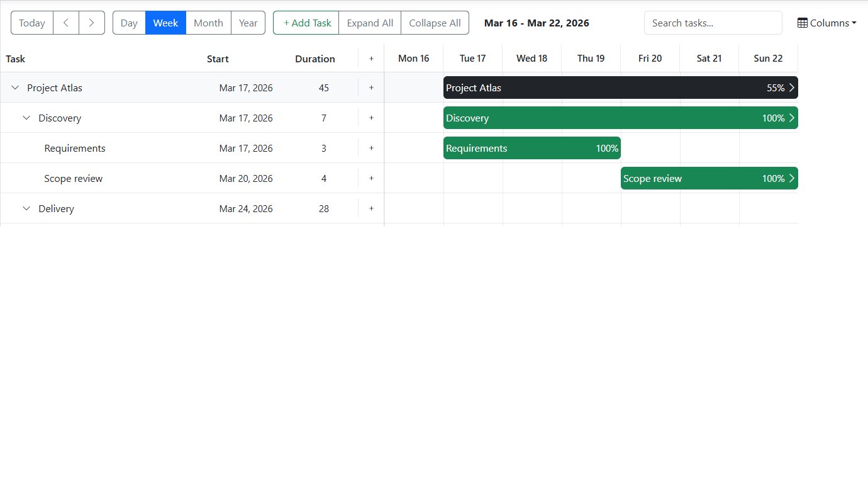Navigate to previous week using left arrow
Screen dimensions: 868x496
65,23
